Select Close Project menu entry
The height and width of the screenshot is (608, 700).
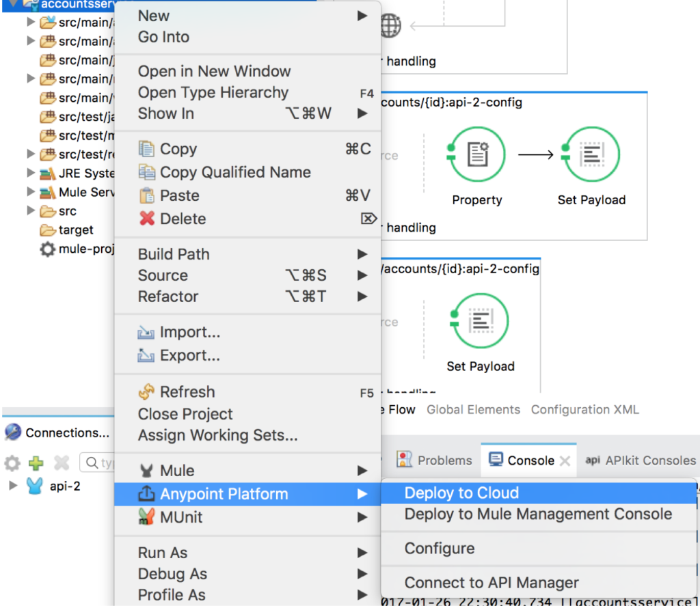(x=247, y=414)
